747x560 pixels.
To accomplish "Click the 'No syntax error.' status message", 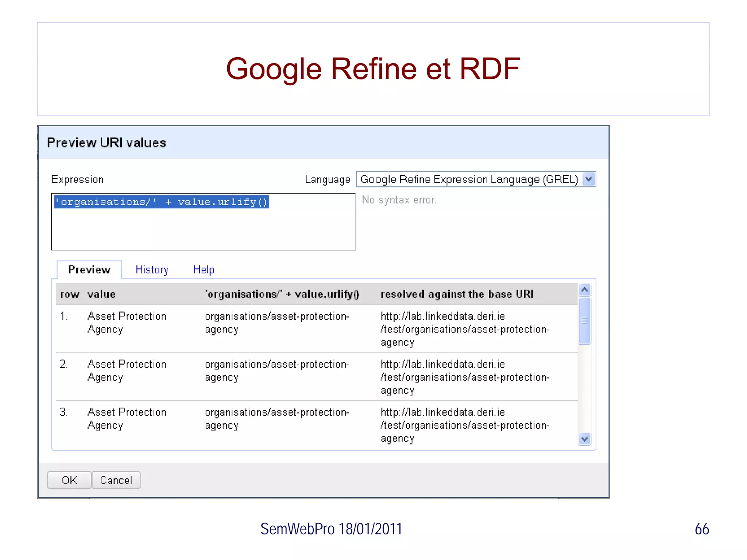I will pos(399,200).
